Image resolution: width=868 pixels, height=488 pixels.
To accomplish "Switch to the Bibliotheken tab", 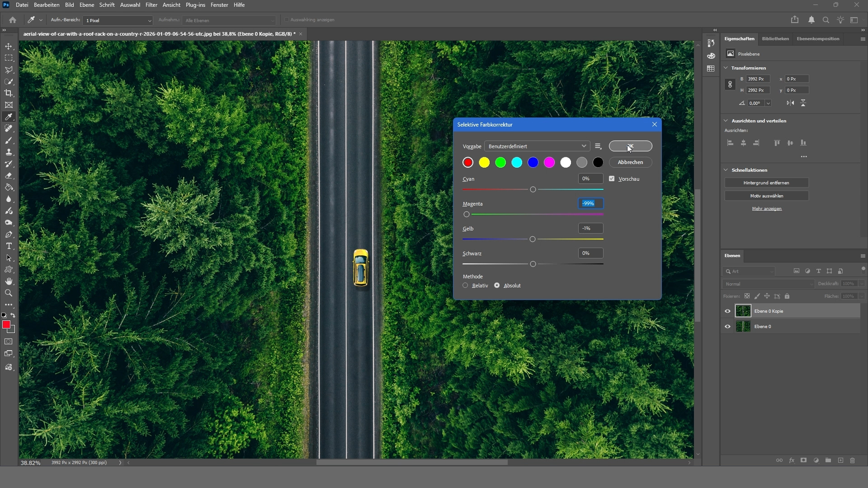I will coord(775,39).
